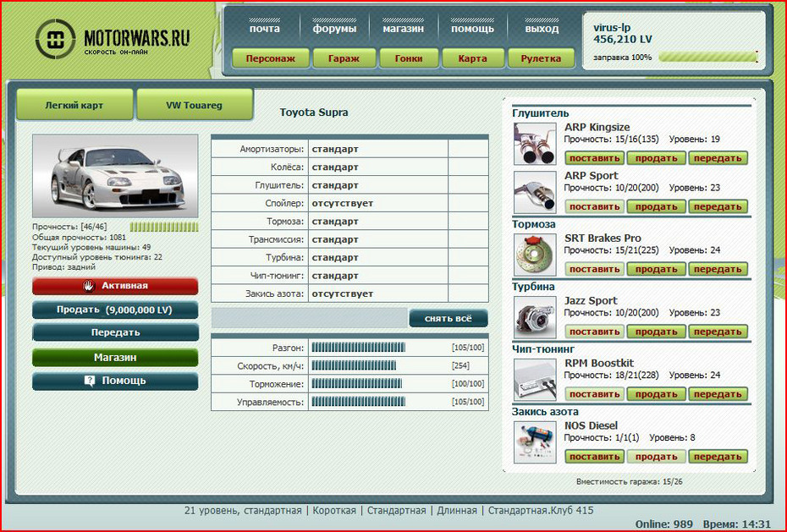Open the Рулетка page
This screenshot has width=787, height=532.
pyautogui.click(x=541, y=58)
